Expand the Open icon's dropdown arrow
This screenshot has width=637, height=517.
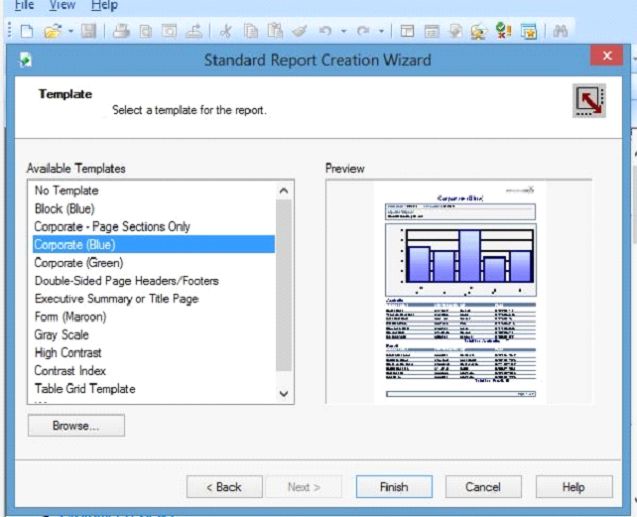(x=71, y=31)
